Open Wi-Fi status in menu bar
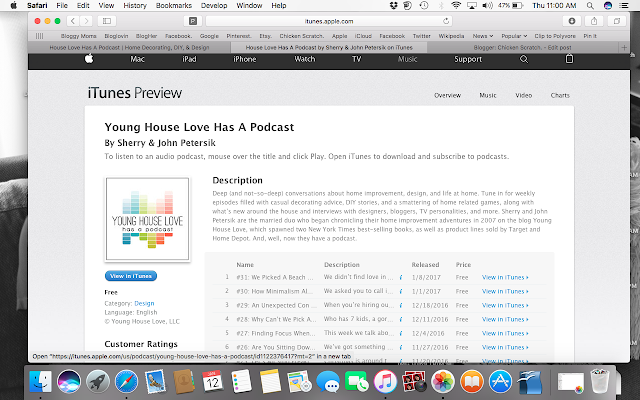Viewport: 640px width, 400px height. (x=456, y=5)
